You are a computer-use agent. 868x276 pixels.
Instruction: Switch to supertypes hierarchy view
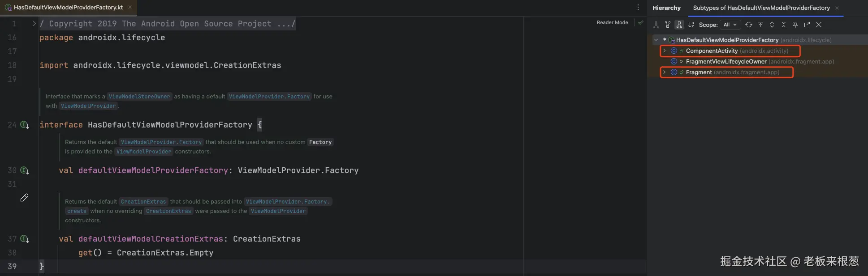click(x=668, y=25)
